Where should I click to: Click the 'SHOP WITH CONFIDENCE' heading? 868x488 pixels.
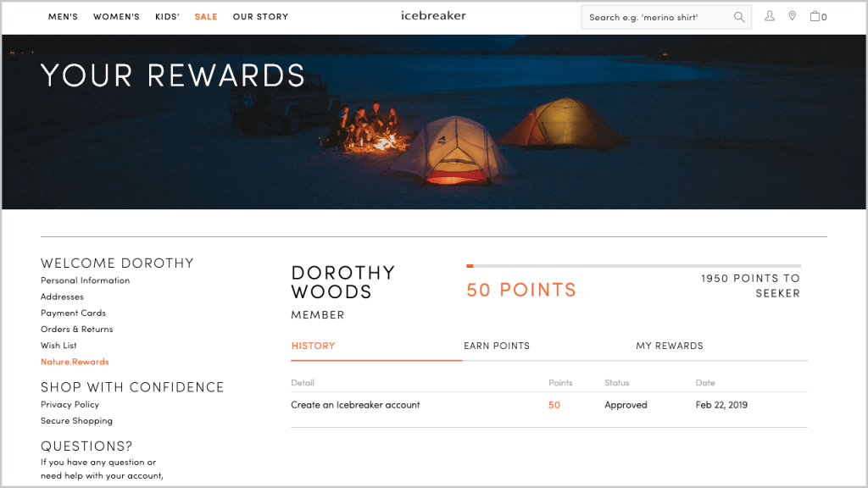point(132,387)
